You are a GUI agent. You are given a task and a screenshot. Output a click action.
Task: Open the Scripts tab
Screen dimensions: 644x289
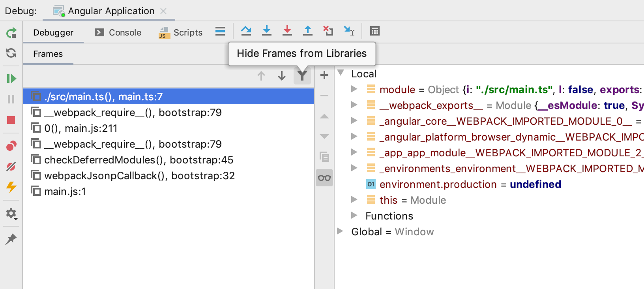[x=181, y=32]
